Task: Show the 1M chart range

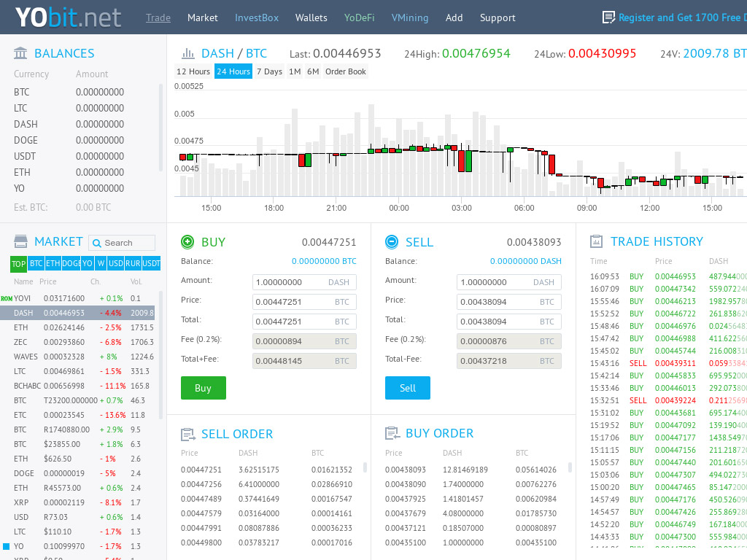Action: 295,71
